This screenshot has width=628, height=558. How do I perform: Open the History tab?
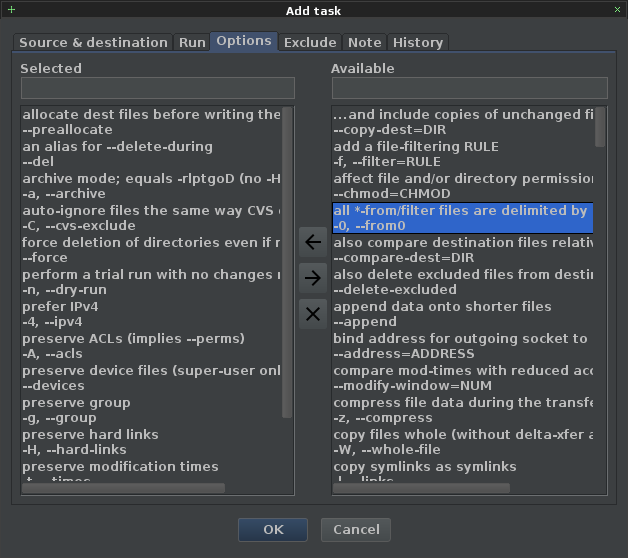tap(418, 42)
